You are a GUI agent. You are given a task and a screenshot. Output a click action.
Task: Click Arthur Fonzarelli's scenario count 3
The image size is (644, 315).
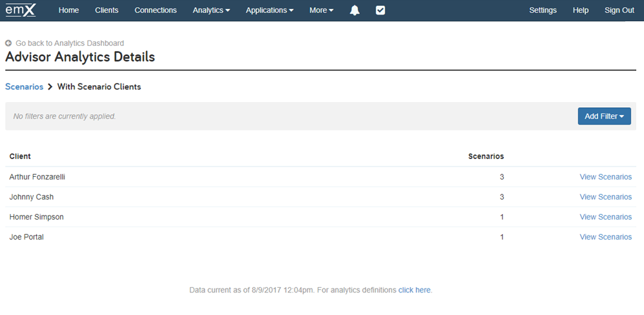501,177
